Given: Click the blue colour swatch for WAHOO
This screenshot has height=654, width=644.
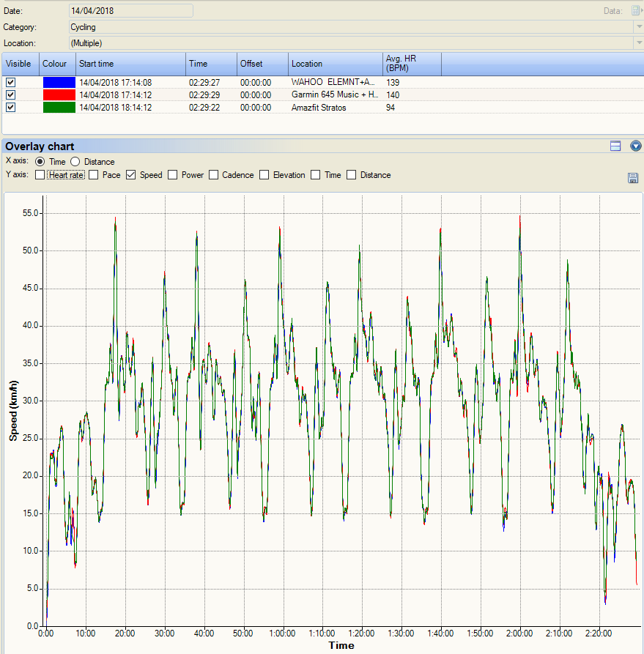Looking at the screenshot, I should 59,83.
